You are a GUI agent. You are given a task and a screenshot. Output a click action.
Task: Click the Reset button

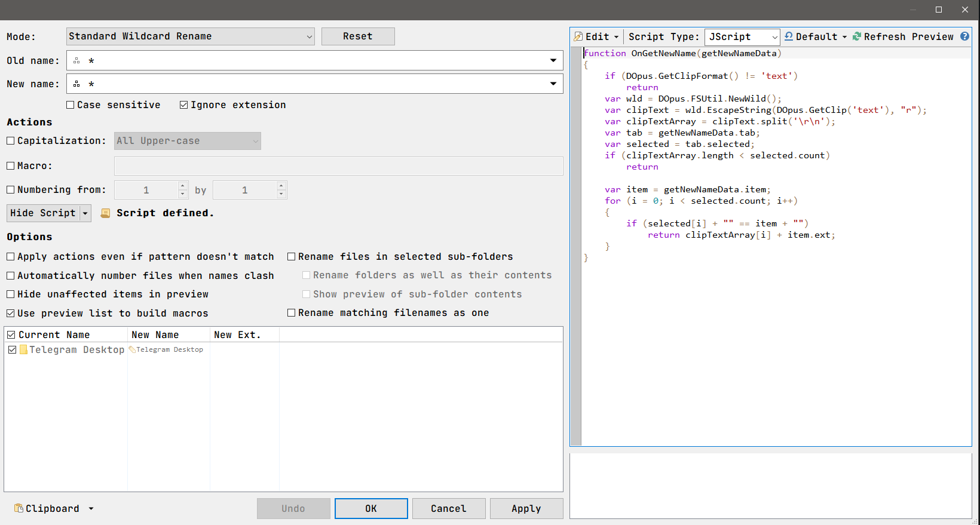[358, 36]
